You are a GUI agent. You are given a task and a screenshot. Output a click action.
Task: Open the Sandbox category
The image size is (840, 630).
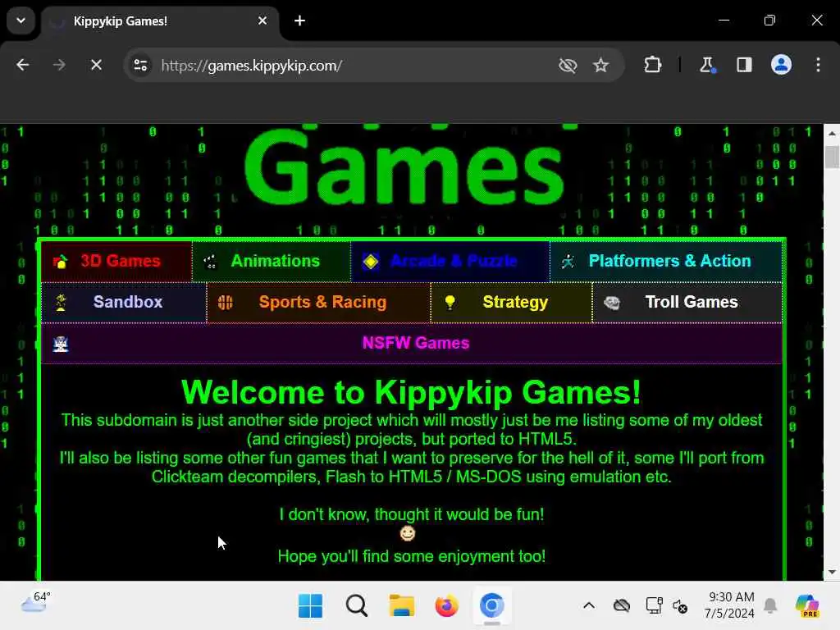click(x=124, y=303)
